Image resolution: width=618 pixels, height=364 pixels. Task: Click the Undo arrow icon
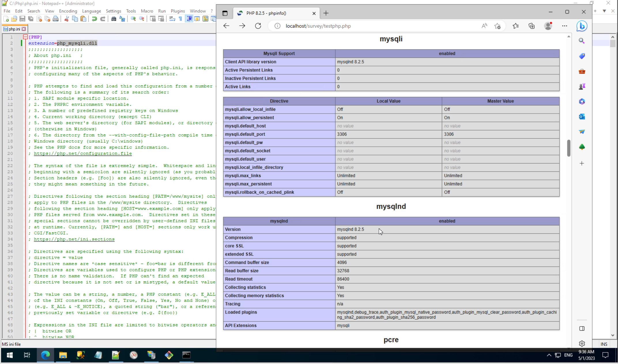tap(94, 19)
